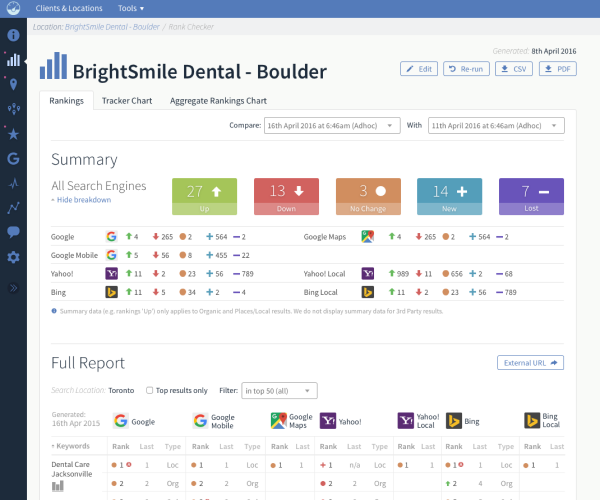
Task: Open the Filter in top 50 dropdown
Action: point(279,391)
